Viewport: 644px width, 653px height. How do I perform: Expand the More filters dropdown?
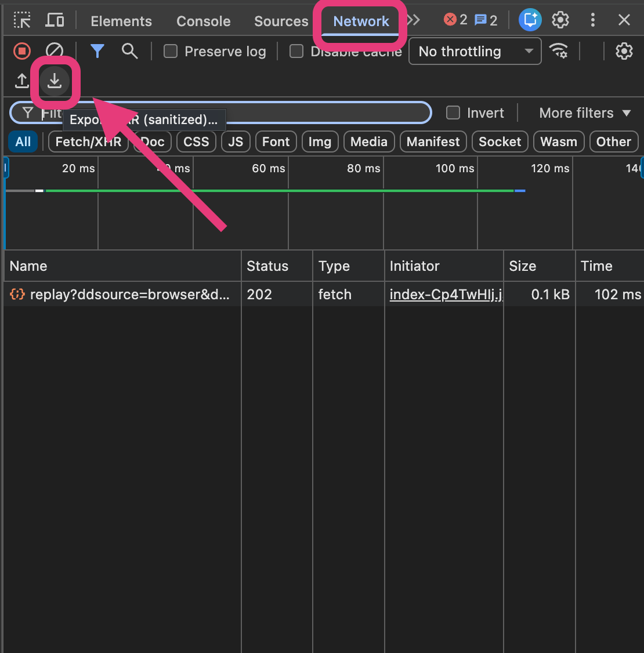[x=584, y=113]
